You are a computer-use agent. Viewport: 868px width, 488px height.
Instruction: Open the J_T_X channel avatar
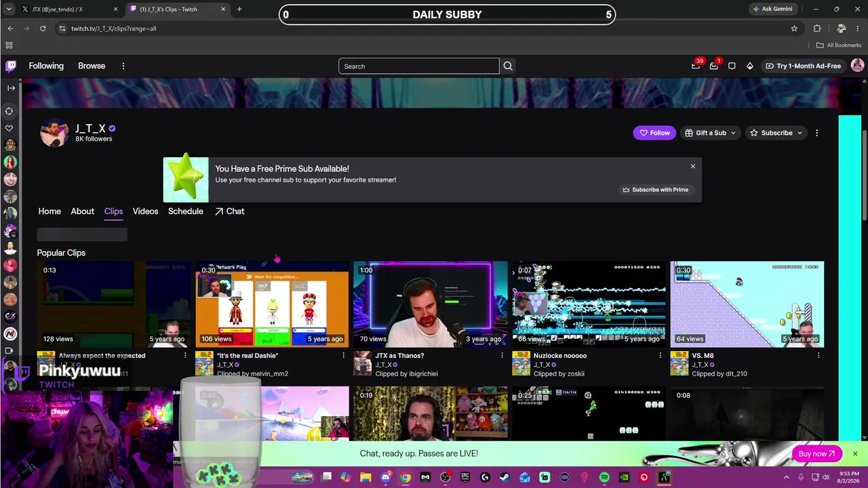(54, 133)
